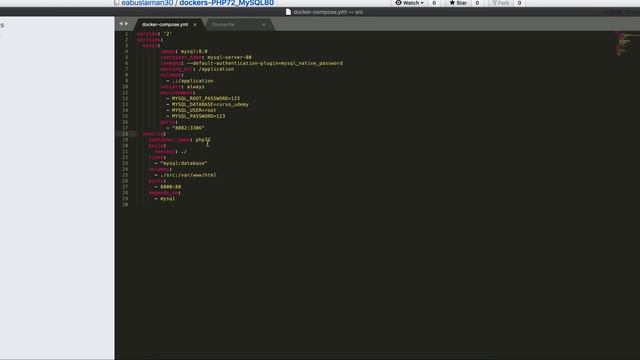Click line number 18 in the gutter
Viewport: 640px width, 360px height.
coord(125,134)
